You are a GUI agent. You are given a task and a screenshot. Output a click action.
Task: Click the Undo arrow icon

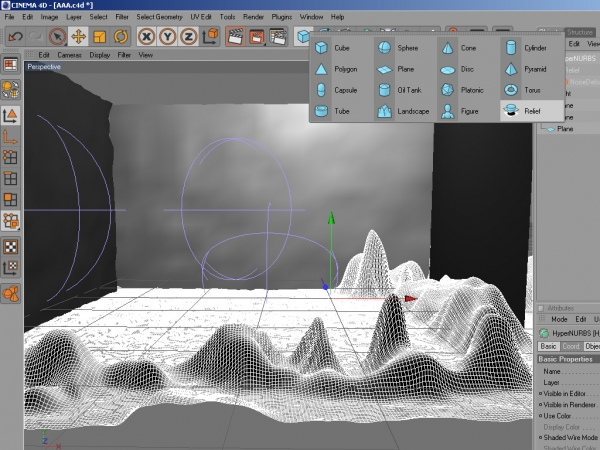click(x=15, y=37)
